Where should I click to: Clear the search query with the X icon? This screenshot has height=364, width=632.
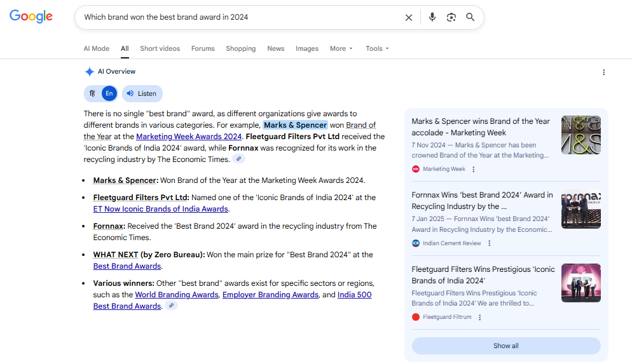(409, 18)
